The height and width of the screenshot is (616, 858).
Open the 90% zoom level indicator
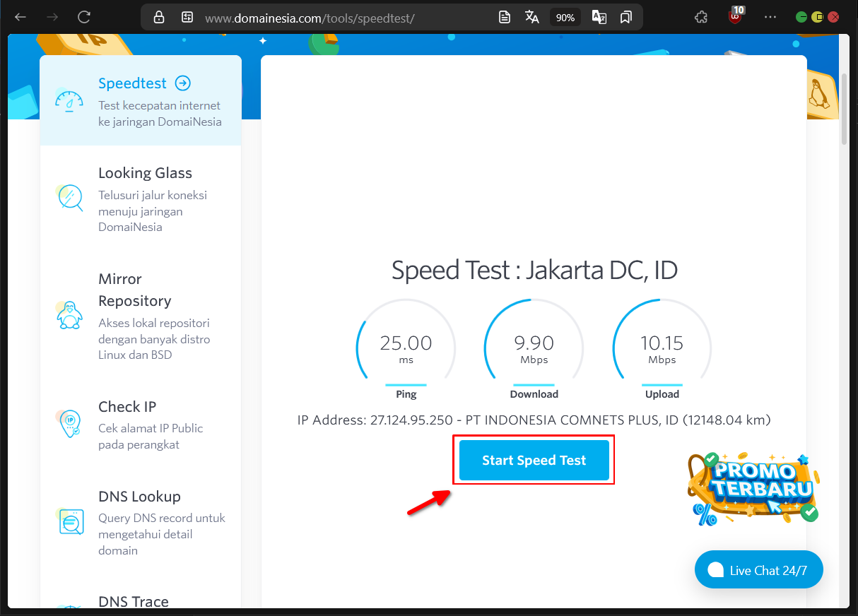(x=565, y=18)
